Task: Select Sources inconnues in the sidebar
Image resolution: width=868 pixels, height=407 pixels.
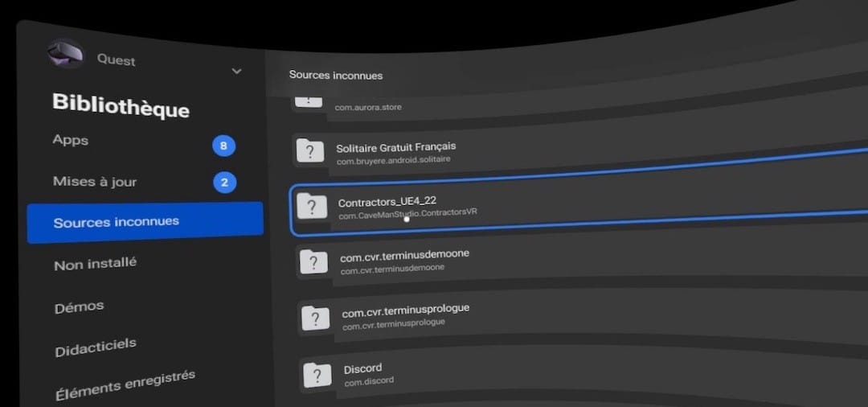Action: click(145, 223)
